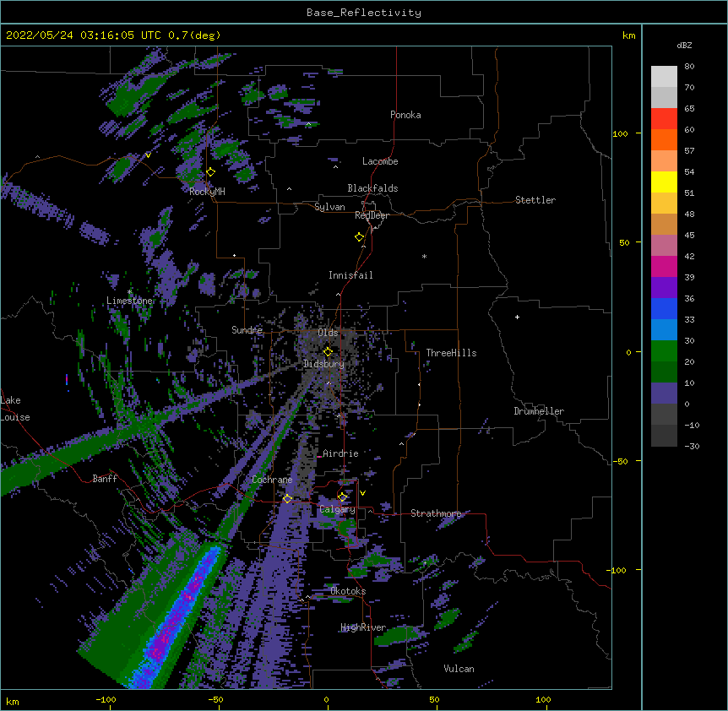
Task: Click the light gray 80 dBZ legend swatch
Action: [x=664, y=77]
